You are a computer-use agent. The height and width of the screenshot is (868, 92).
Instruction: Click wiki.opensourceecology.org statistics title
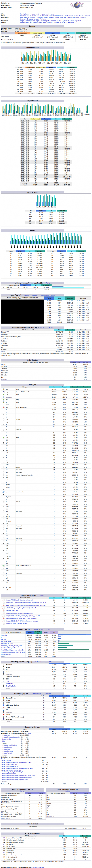tap(31, 3)
